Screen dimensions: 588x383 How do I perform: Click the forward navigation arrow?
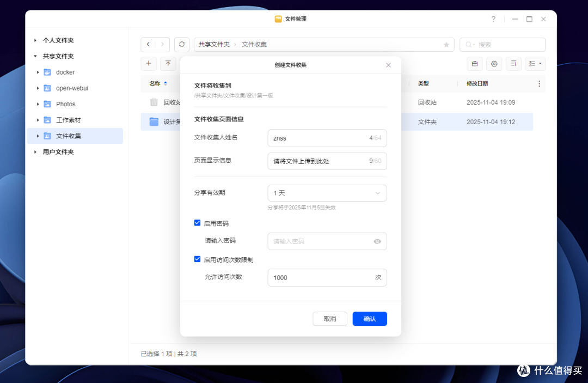tap(162, 44)
